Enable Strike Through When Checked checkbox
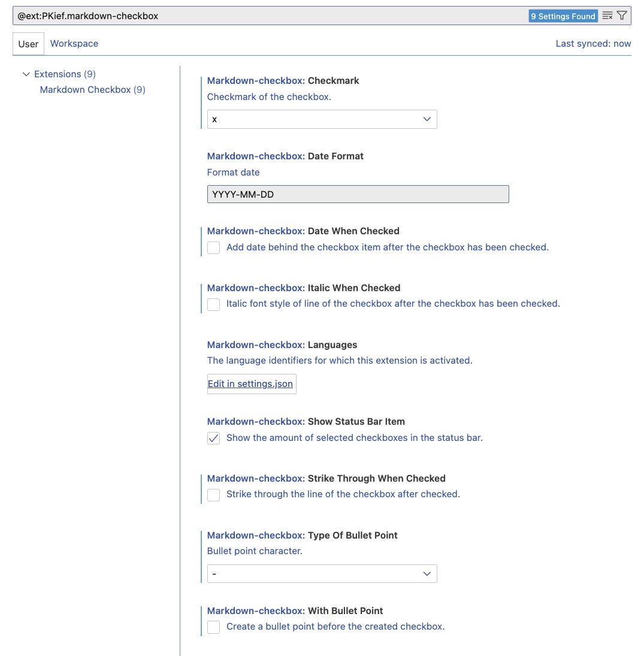 click(x=214, y=495)
